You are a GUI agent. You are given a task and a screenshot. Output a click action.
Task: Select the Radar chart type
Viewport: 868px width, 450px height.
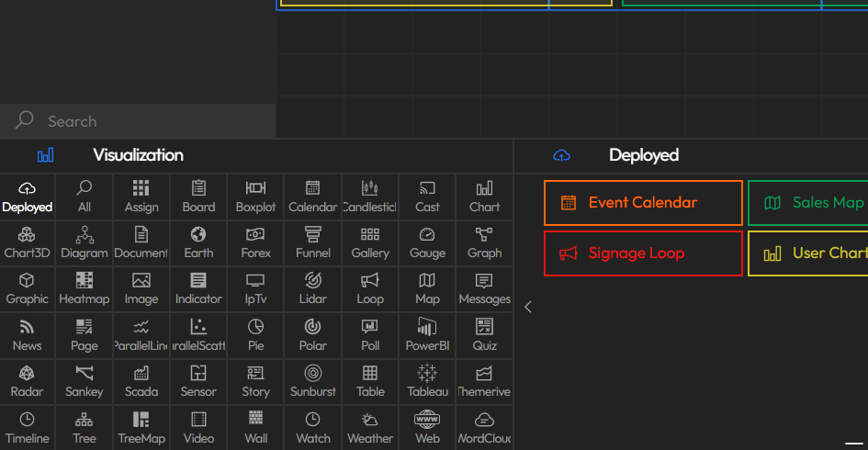28,382
